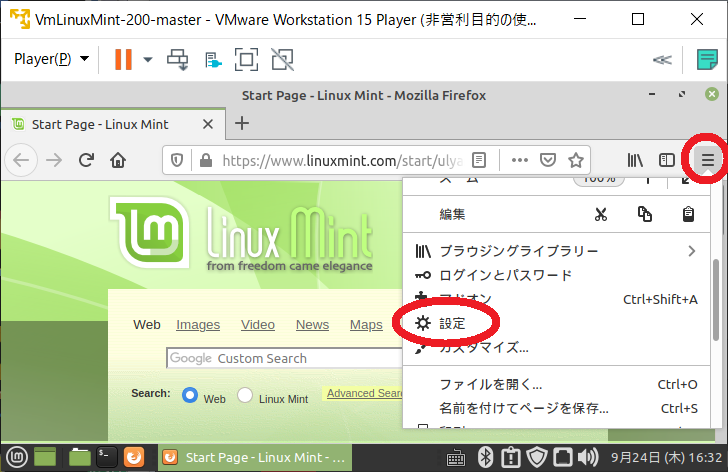The width and height of the screenshot is (728, 472).
Task: Click the tracking protection shield icon
Action: [x=177, y=161]
